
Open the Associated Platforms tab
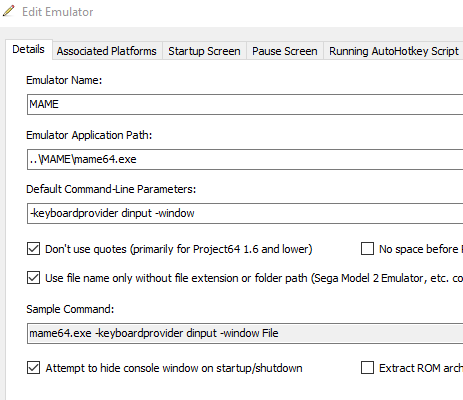tap(107, 51)
